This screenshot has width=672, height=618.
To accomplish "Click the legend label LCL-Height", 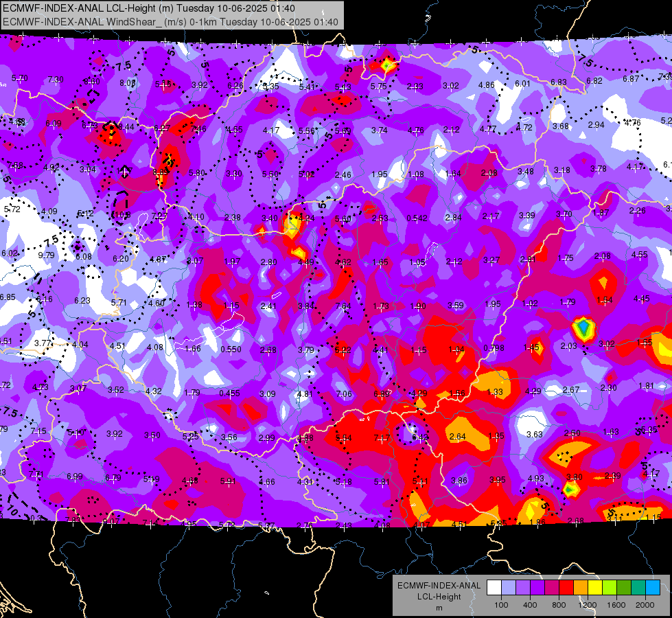I will coord(439,597).
